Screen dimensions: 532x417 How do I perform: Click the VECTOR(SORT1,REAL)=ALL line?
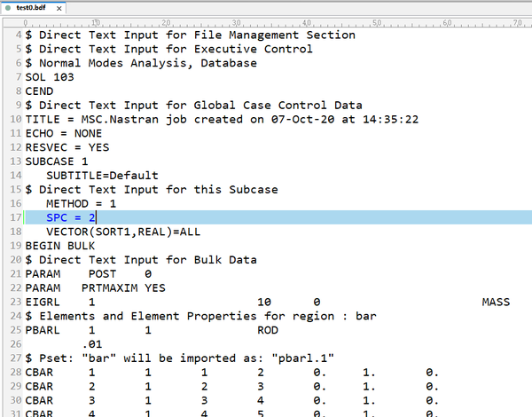(123, 232)
